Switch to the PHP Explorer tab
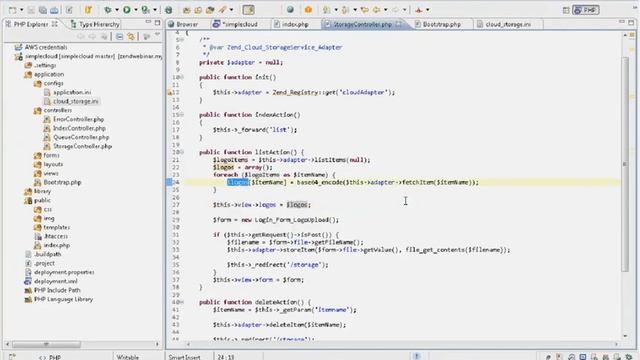Image resolution: width=640 pixels, height=360 pixels. [32, 24]
